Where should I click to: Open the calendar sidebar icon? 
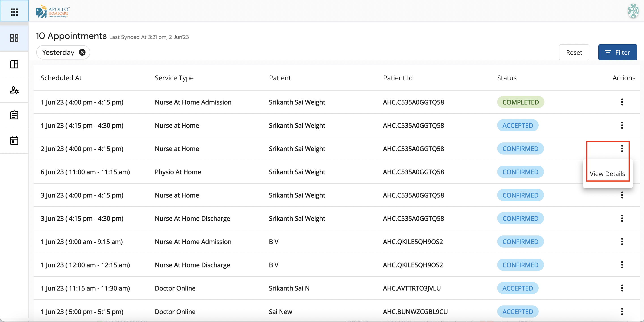click(x=14, y=141)
